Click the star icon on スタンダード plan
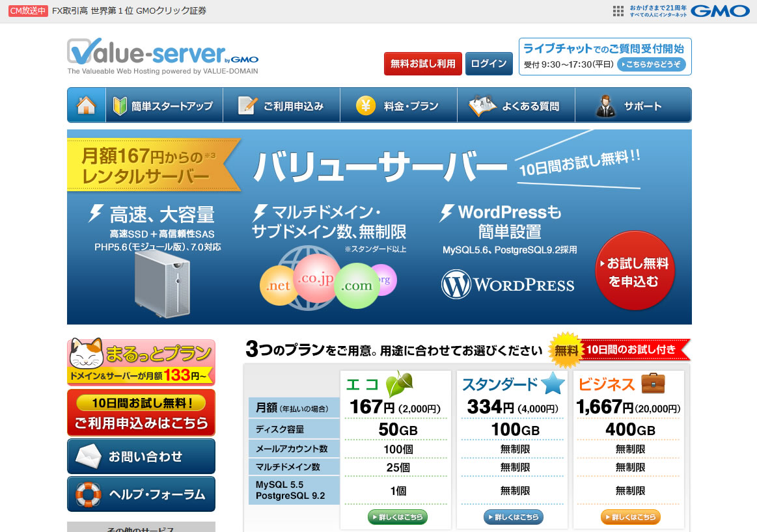The height and width of the screenshot is (532, 757). pyautogui.click(x=553, y=384)
